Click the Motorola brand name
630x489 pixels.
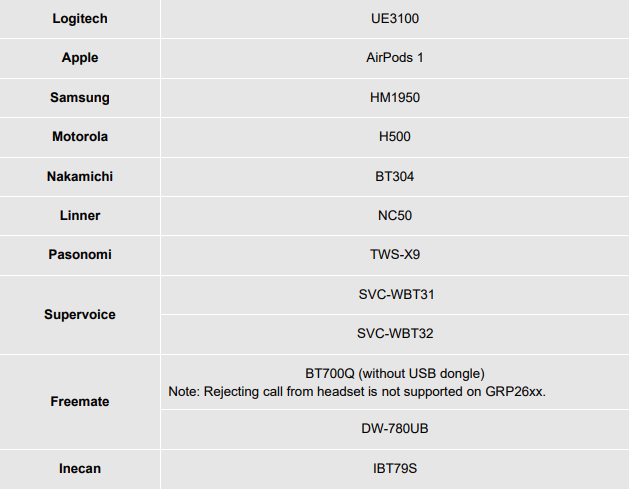click(x=80, y=136)
